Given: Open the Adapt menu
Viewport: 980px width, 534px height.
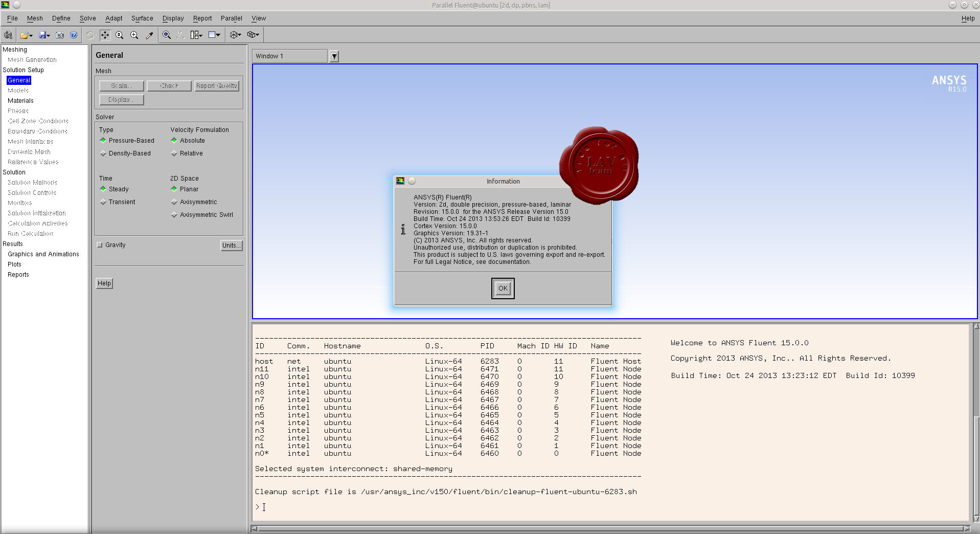Looking at the screenshot, I should (113, 18).
